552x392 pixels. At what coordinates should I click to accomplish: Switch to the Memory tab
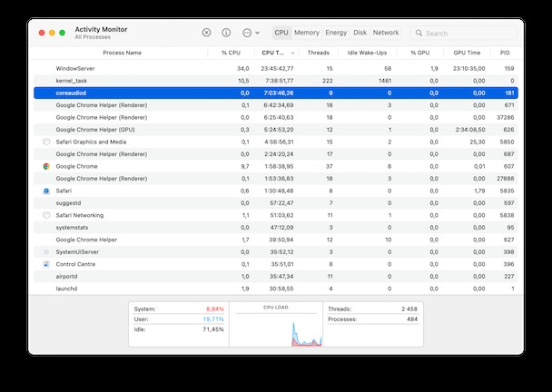pyautogui.click(x=307, y=33)
